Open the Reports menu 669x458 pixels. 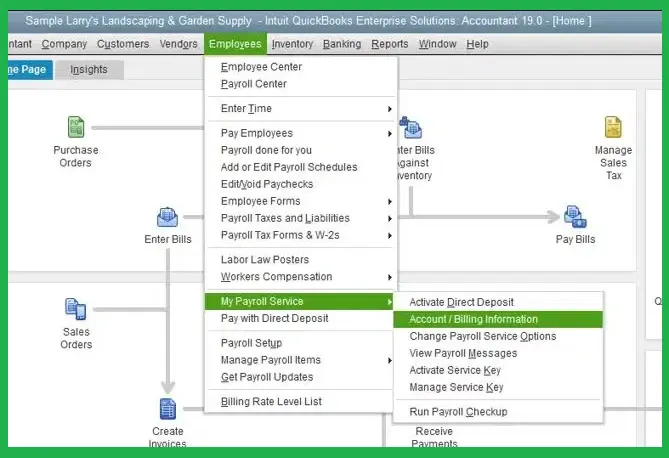pos(390,44)
